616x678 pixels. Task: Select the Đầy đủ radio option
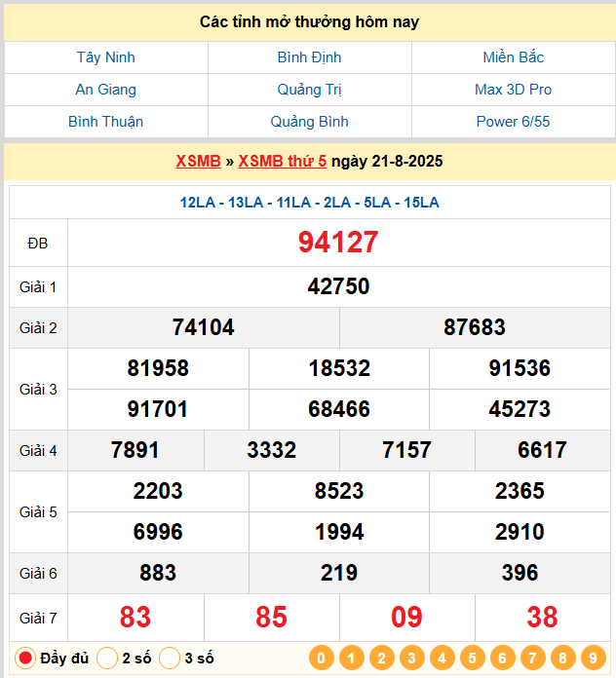pos(25,659)
